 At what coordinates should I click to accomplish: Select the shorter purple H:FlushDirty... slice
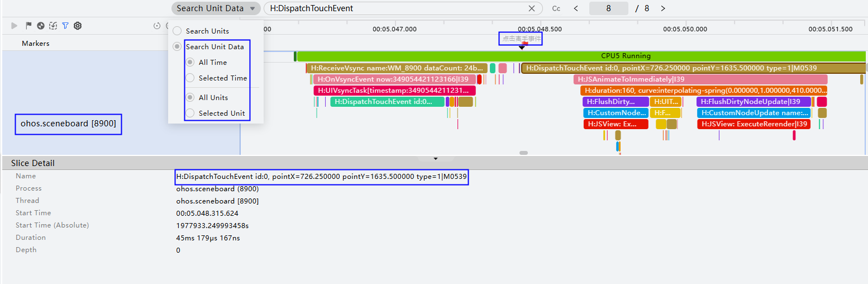[616, 102]
